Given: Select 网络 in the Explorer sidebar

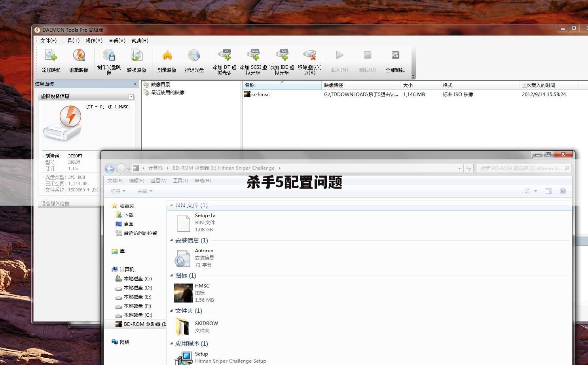Looking at the screenshot, I should [x=121, y=342].
